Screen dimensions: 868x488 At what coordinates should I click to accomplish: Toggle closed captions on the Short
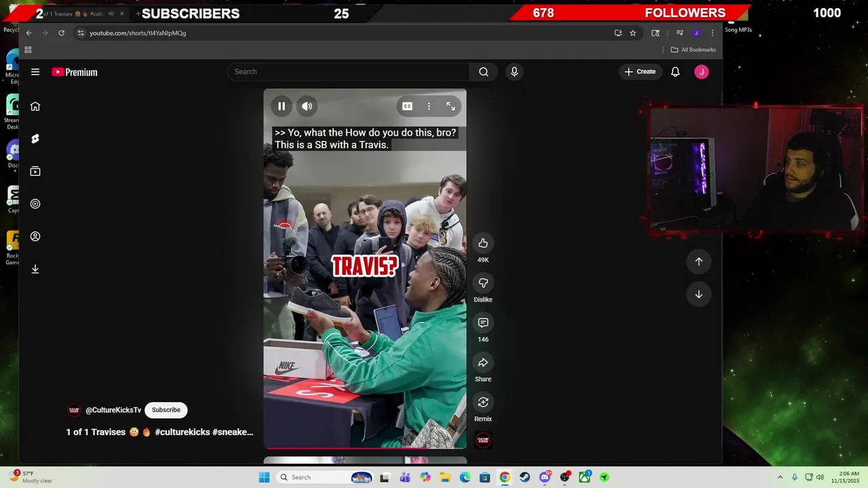click(407, 106)
